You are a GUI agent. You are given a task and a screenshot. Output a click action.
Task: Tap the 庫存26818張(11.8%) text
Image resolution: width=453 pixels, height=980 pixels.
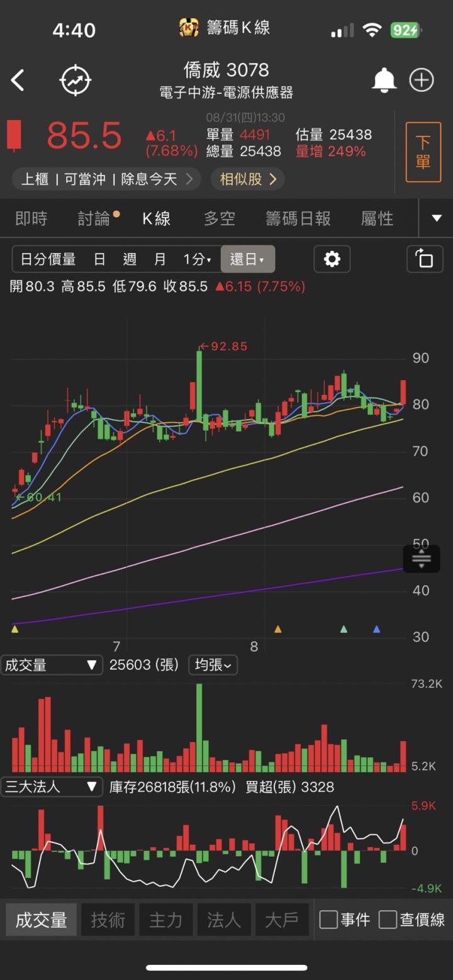(172, 787)
